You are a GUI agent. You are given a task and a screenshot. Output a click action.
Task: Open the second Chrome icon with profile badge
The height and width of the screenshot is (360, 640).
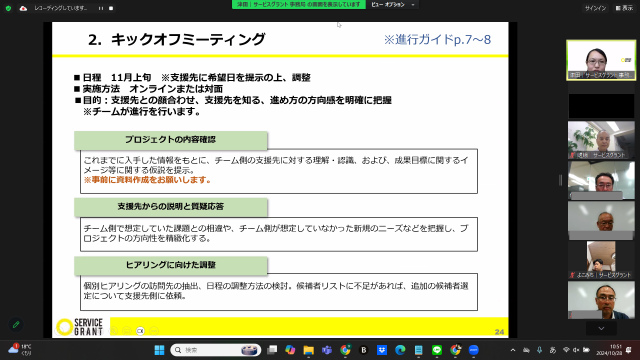point(456,350)
